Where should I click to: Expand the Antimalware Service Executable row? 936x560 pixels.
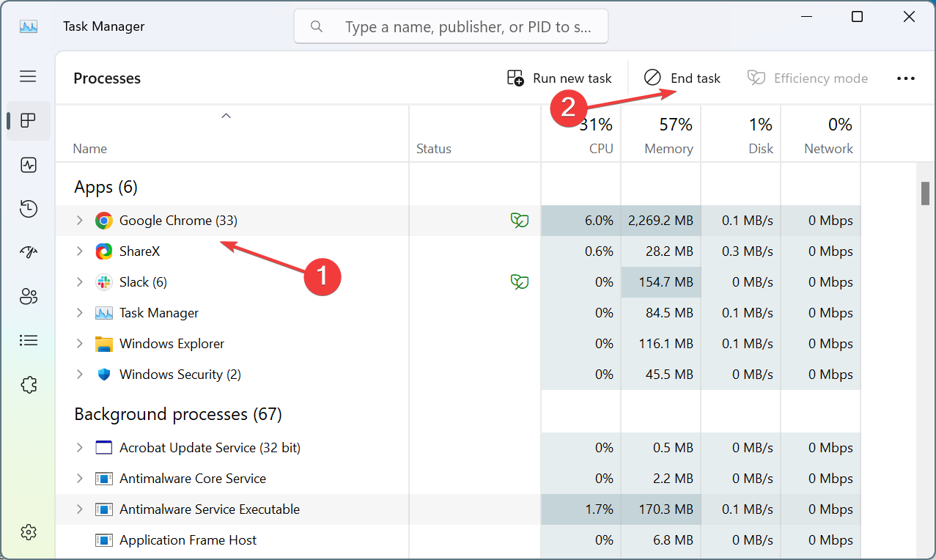click(80, 509)
